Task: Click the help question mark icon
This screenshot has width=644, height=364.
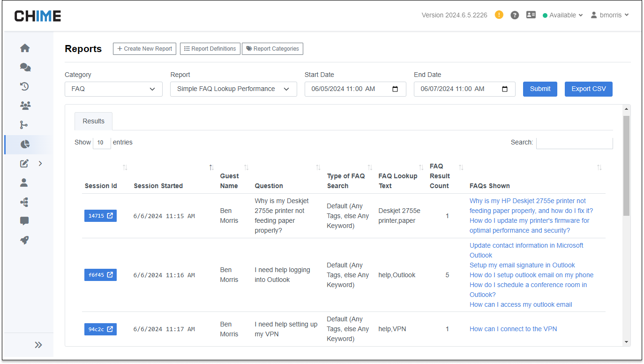Action: pos(515,15)
